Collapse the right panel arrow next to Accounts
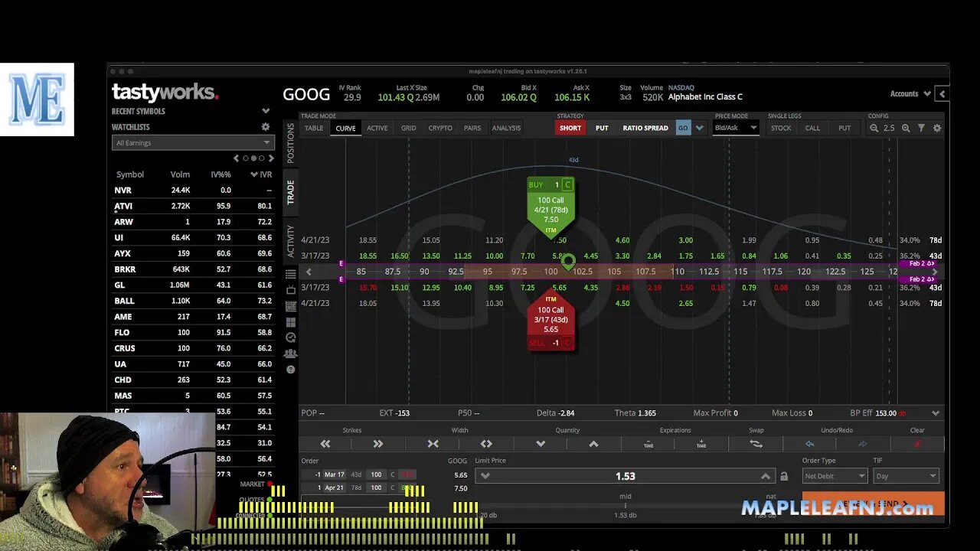The height and width of the screenshot is (551, 980). (942, 94)
